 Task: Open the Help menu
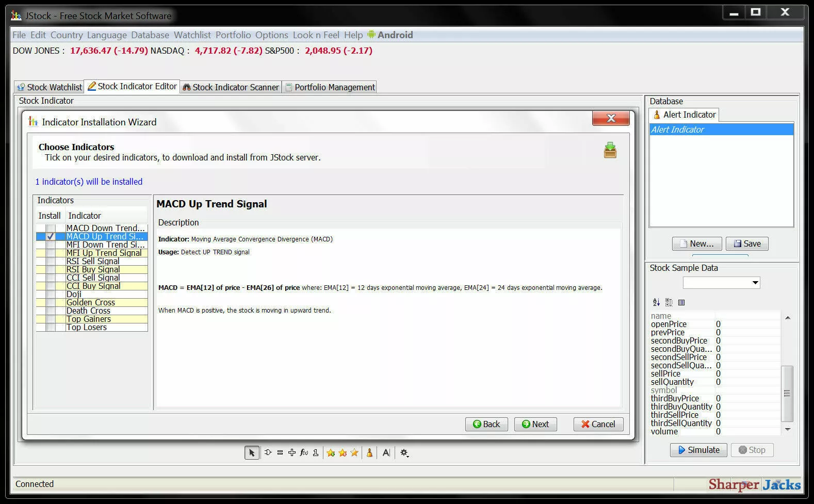(x=353, y=35)
